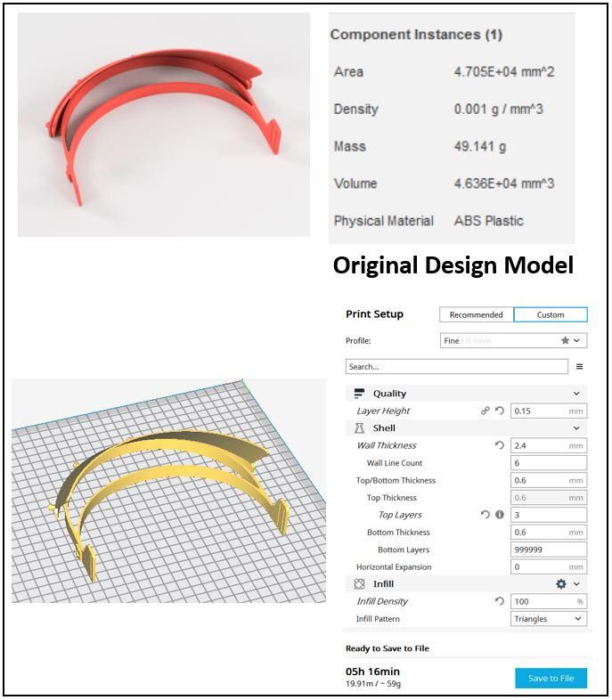Switch to the Recommended print setup tab
Viewport: 612px width, 700px height.
pyautogui.click(x=477, y=314)
